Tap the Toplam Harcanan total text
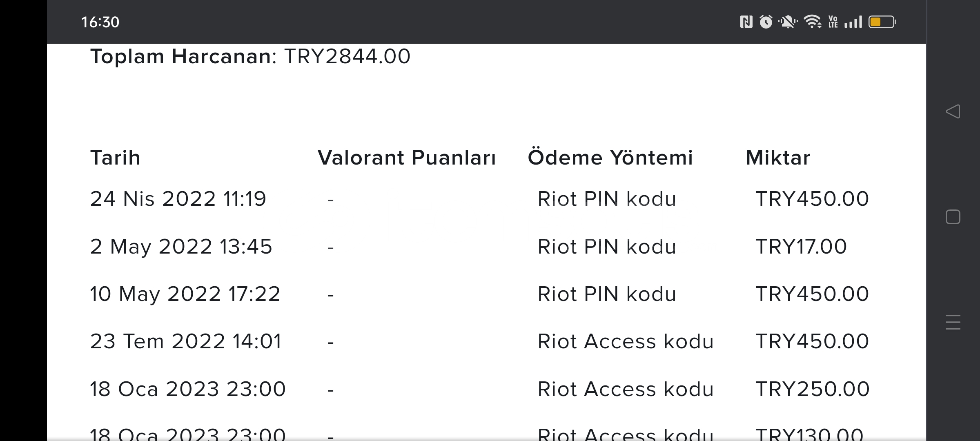Screen dimensions: 980x441 coord(250,56)
